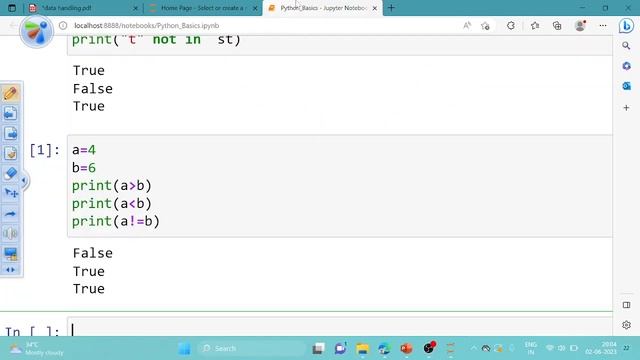Image resolution: width=640 pixels, height=360 pixels.
Task: Click the sidebar search icon
Action: coord(626,46)
